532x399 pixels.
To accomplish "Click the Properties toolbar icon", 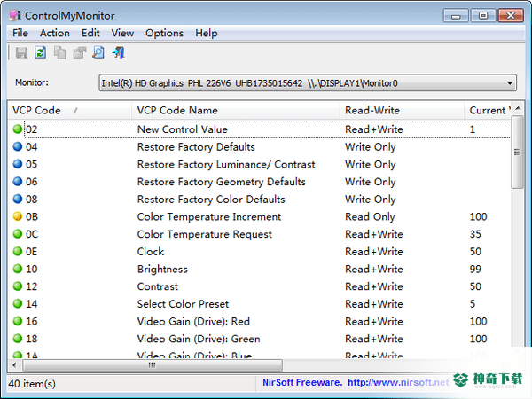I will point(80,53).
